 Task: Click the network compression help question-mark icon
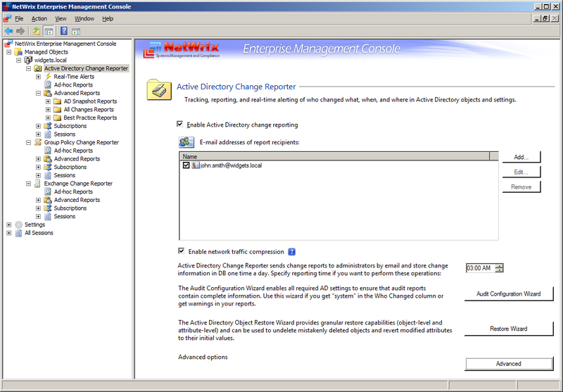(x=291, y=252)
